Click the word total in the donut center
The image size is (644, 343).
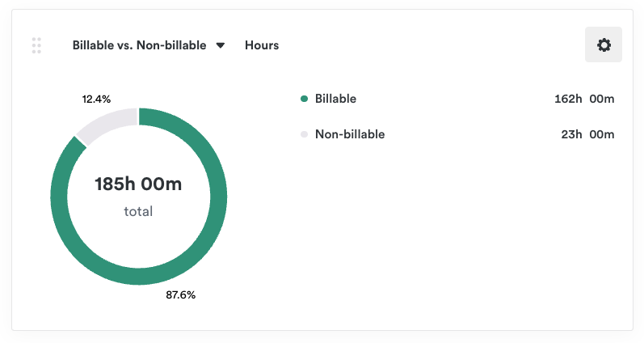138,211
